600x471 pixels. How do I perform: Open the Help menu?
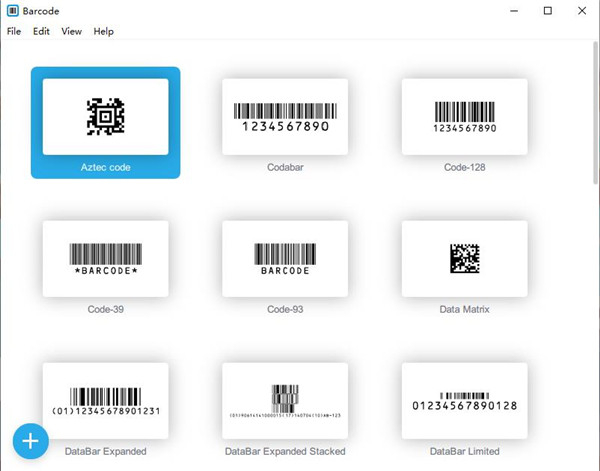tap(103, 31)
